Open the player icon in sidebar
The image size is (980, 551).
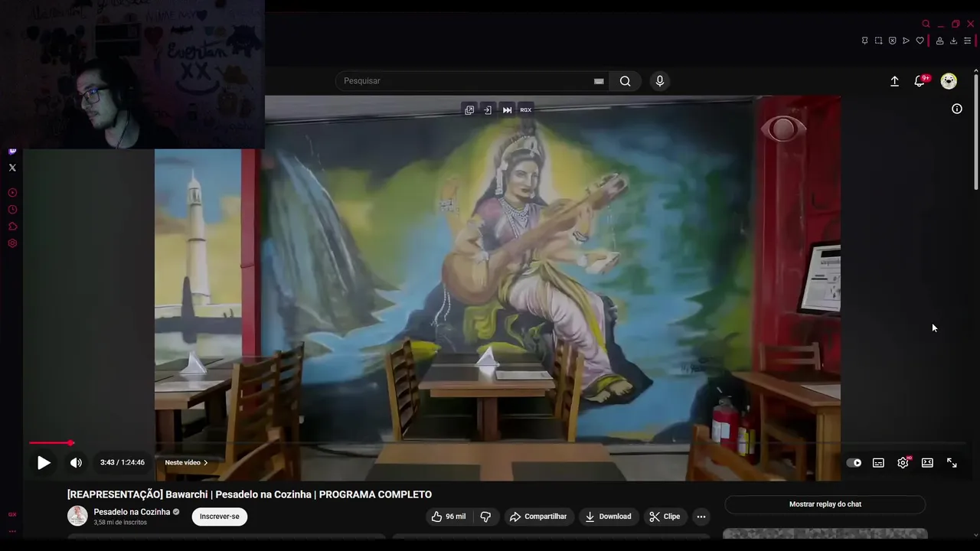12,193
